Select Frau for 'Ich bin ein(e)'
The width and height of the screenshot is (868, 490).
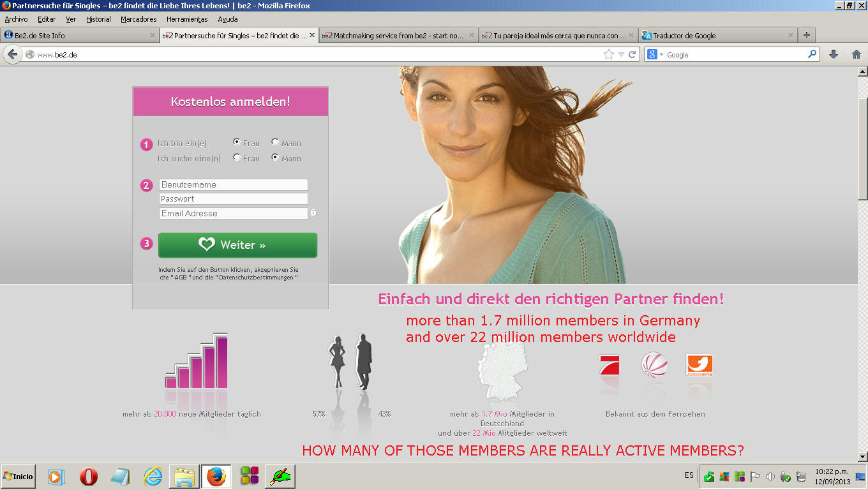tap(237, 142)
